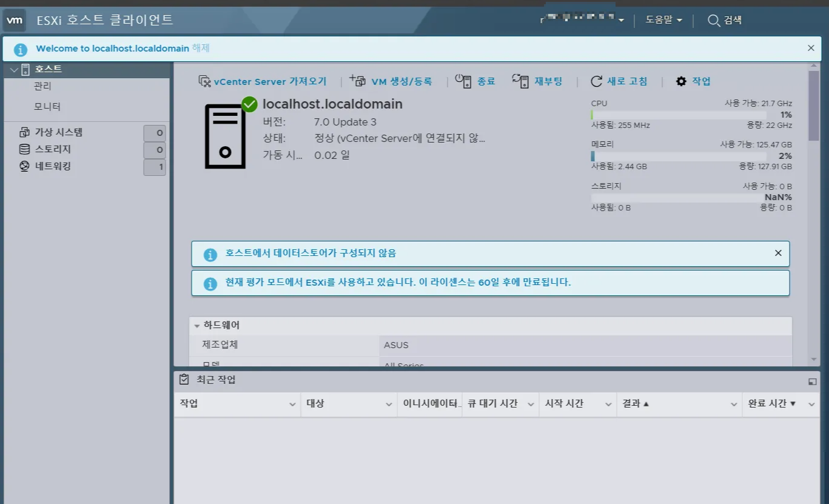Viewport: 829px width, 504px height.
Task: Click the large host server icon
Action: [225, 136]
